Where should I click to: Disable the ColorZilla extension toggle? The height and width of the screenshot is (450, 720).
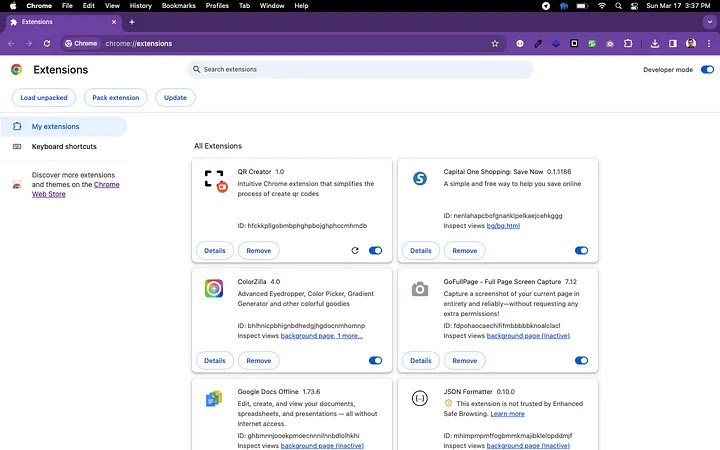click(x=375, y=360)
